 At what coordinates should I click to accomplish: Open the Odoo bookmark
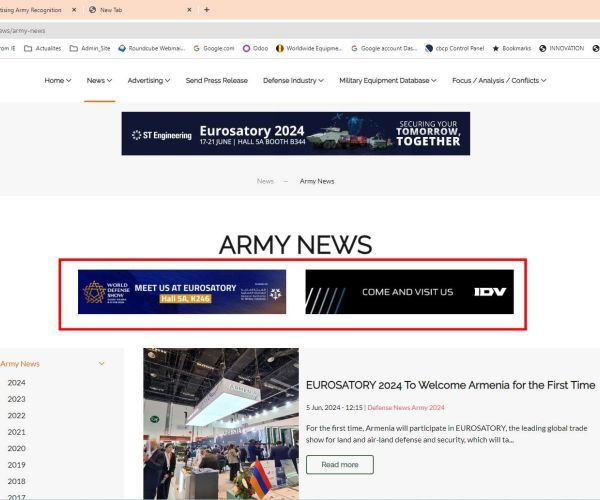pyautogui.click(x=258, y=47)
